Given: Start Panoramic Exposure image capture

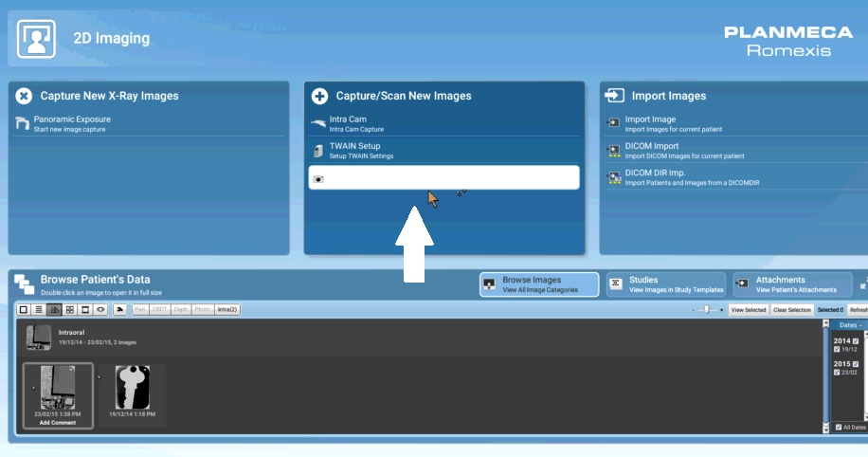Looking at the screenshot, I should [149, 123].
